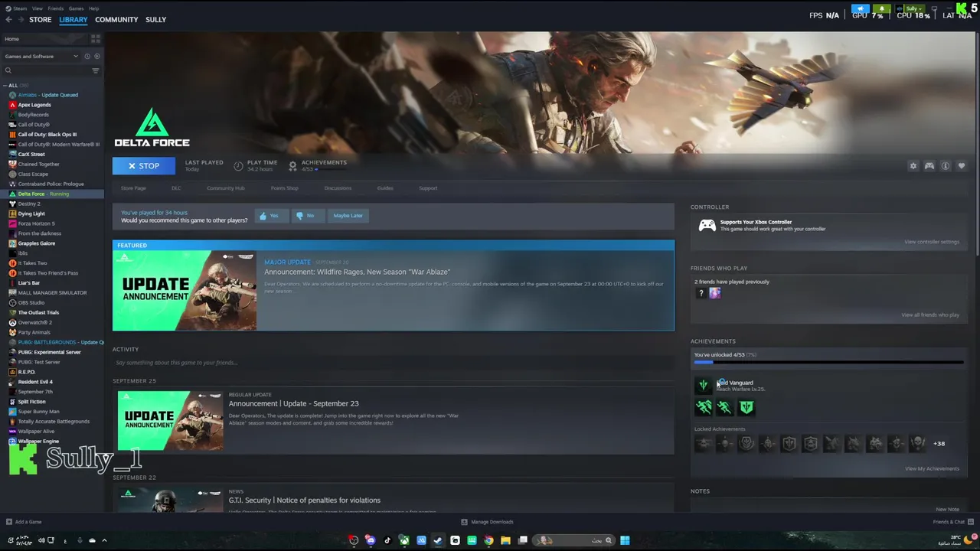The width and height of the screenshot is (980, 551).
Task: Open library filter options icon
Action: pos(96,70)
